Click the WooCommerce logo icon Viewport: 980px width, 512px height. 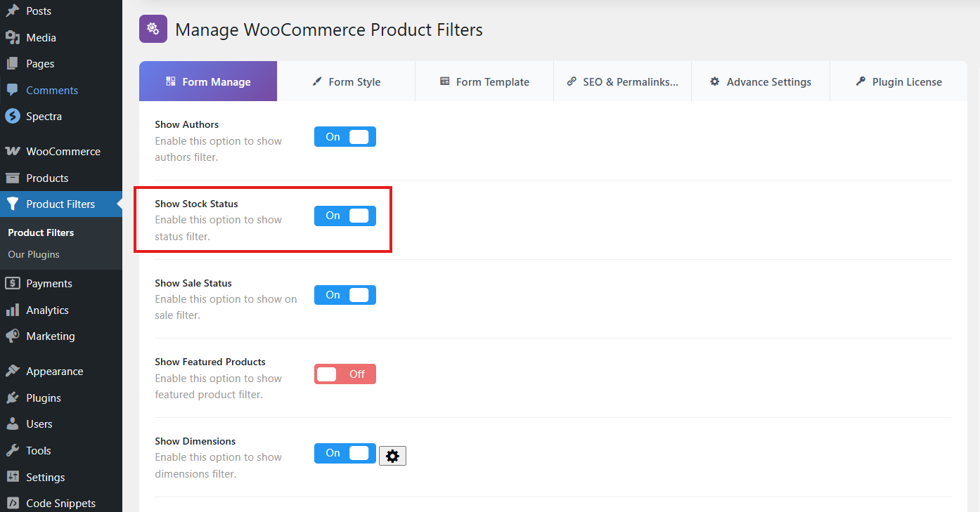tap(12, 152)
